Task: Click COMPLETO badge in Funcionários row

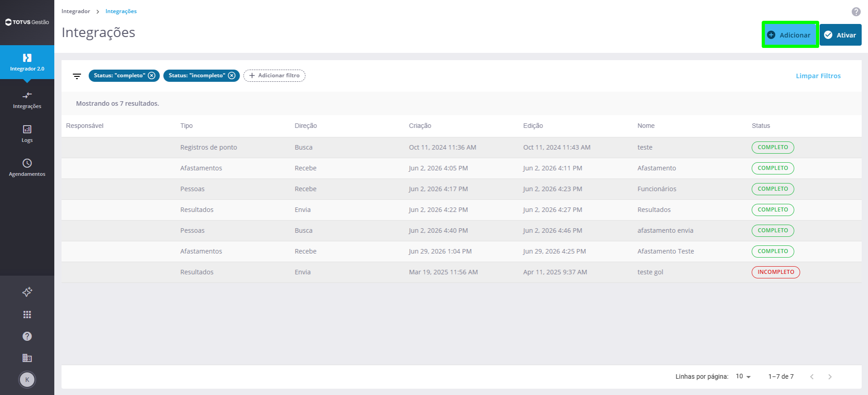Action: [x=773, y=189]
